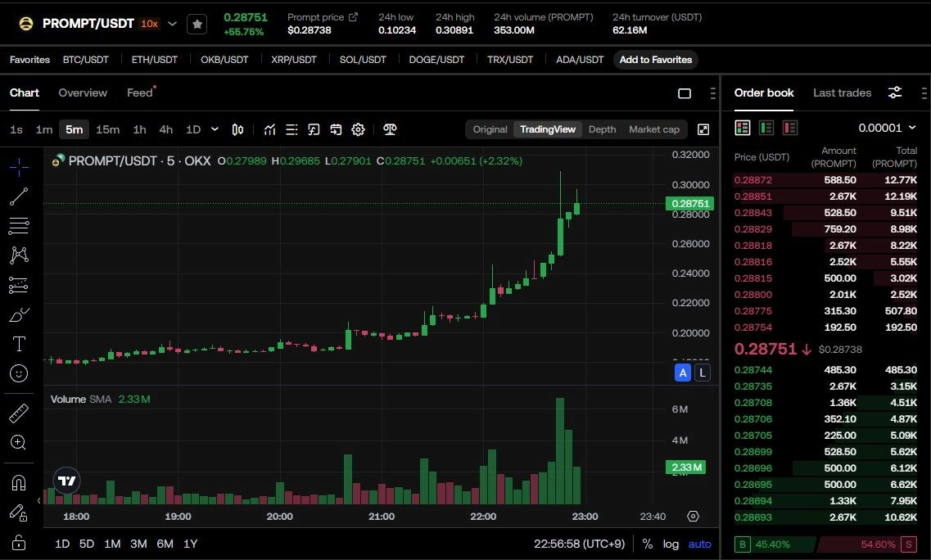The width and height of the screenshot is (931, 560).
Task: Toggle the blue A auto-scale button
Action: (683, 373)
